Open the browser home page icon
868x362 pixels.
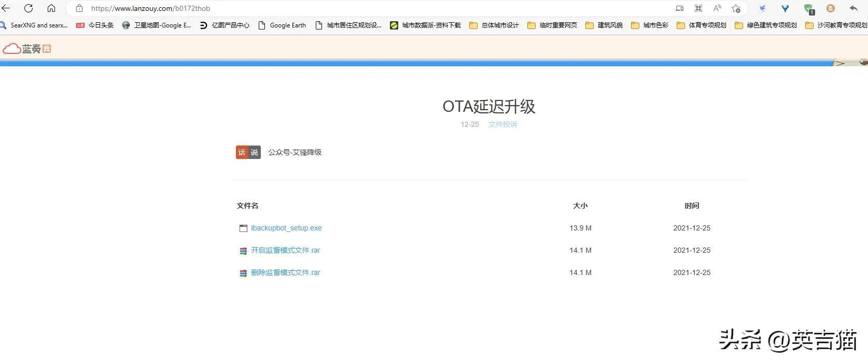click(x=51, y=8)
